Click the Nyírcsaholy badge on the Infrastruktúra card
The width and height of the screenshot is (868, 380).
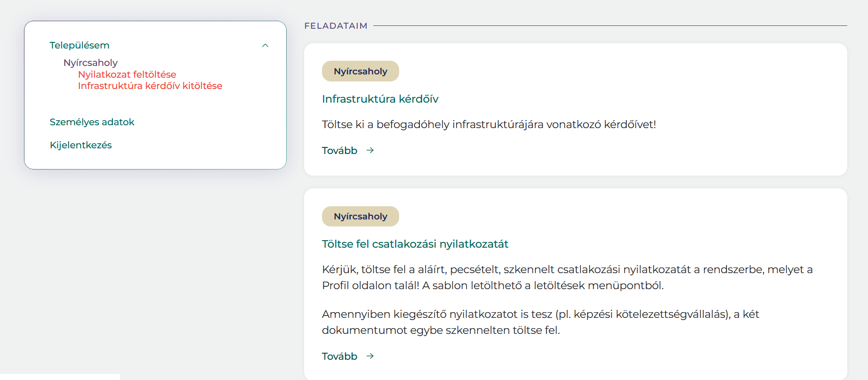361,71
